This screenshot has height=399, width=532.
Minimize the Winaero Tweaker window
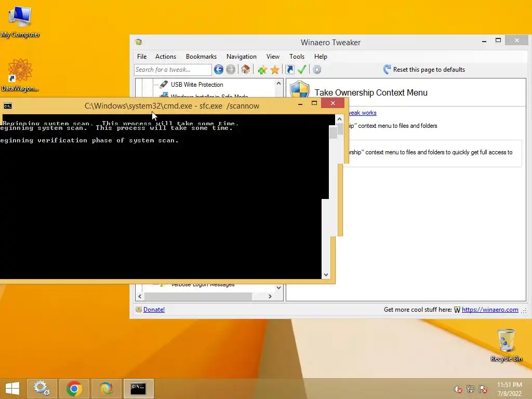(484, 41)
